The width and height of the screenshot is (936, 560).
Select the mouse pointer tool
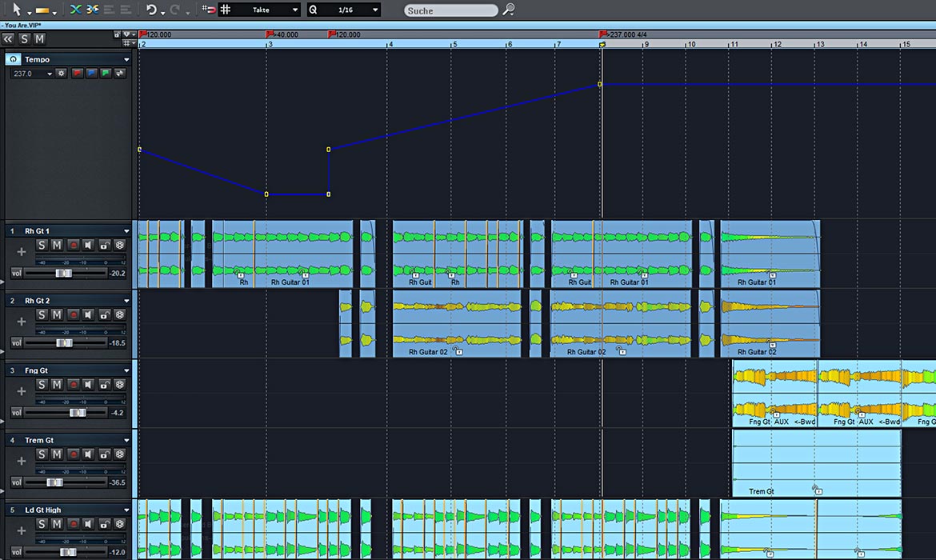(17, 10)
